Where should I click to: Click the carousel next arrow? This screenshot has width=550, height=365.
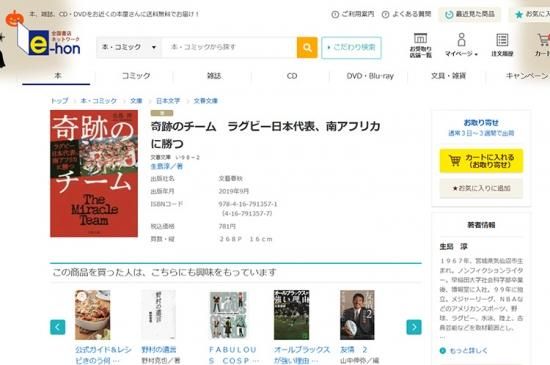pyautogui.click(x=414, y=327)
